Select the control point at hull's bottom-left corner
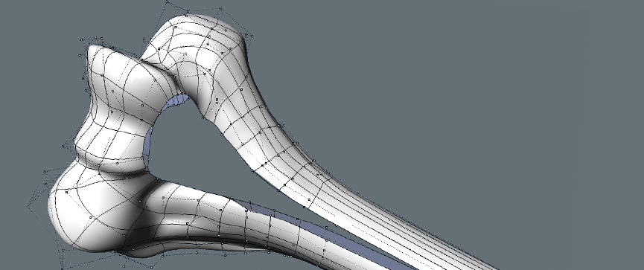644x270 pixels. (62, 269)
